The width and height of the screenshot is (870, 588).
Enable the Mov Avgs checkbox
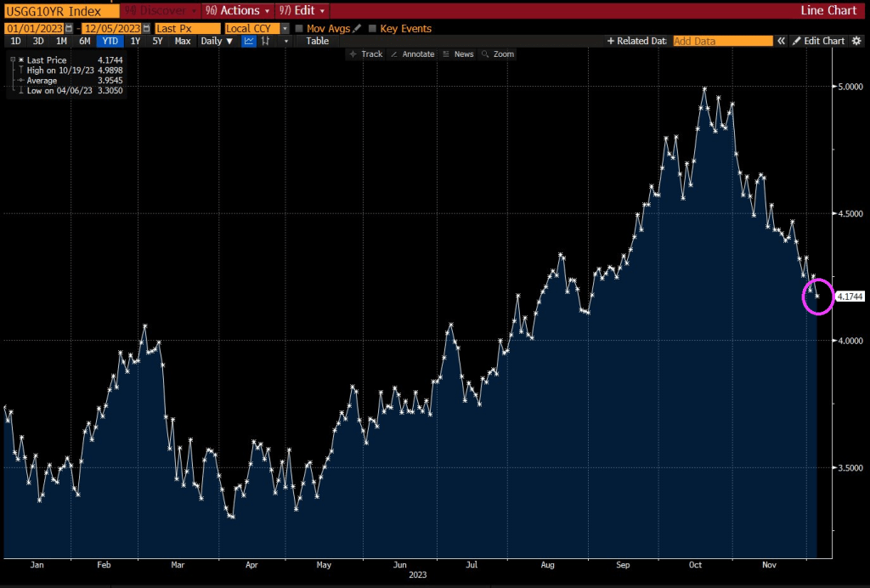coord(299,29)
